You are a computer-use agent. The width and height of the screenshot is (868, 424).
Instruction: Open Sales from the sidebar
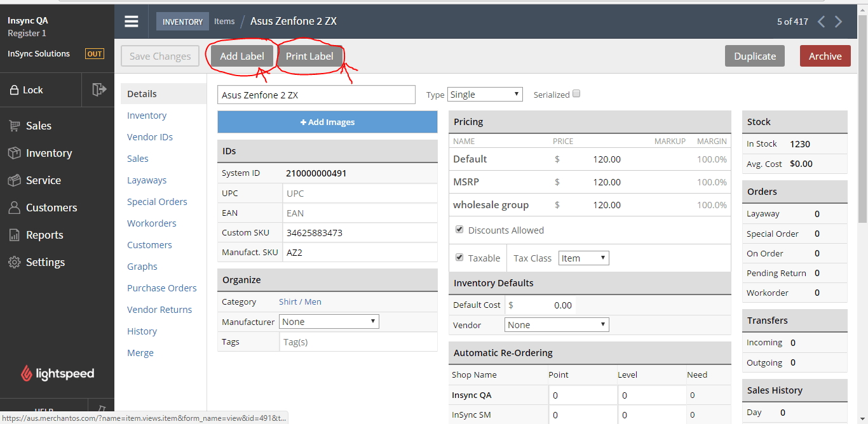(38, 126)
